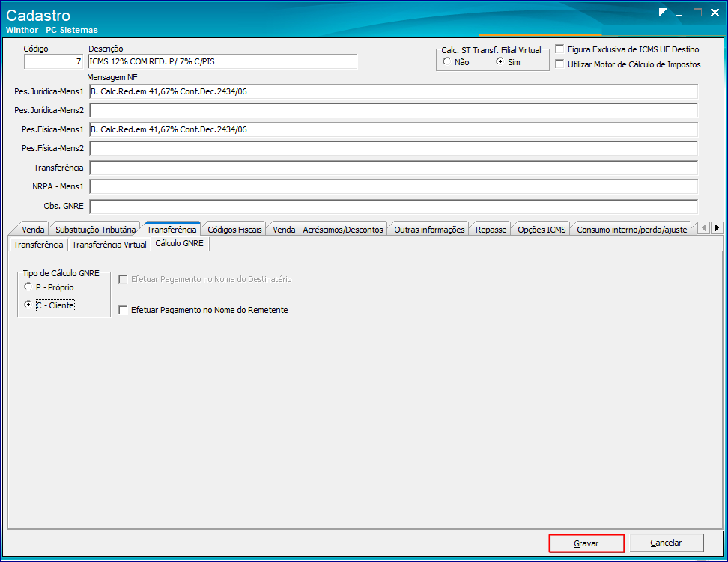Select the Cálculo GNRE sub-tab
This screenshot has height=562, width=728.
[179, 243]
